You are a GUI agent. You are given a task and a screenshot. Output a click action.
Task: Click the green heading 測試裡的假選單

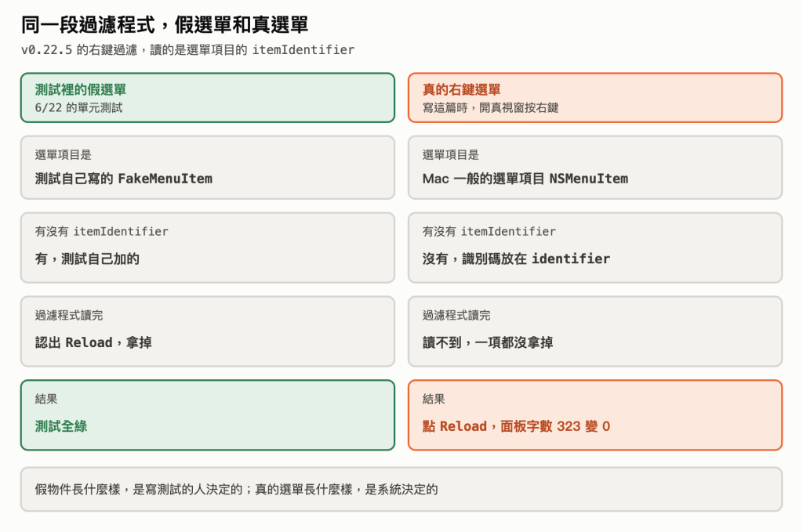point(81,89)
